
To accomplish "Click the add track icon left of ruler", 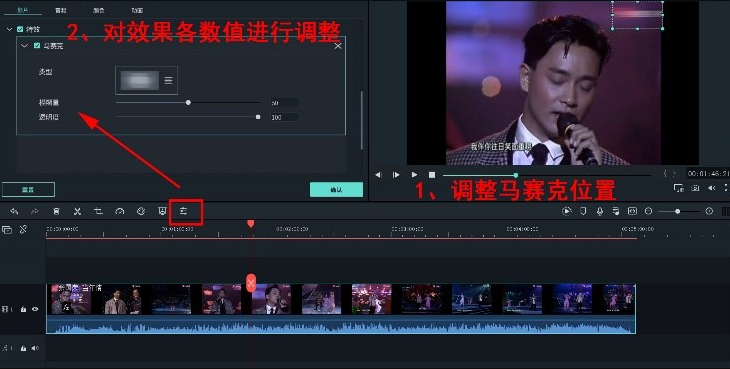I will [7, 229].
